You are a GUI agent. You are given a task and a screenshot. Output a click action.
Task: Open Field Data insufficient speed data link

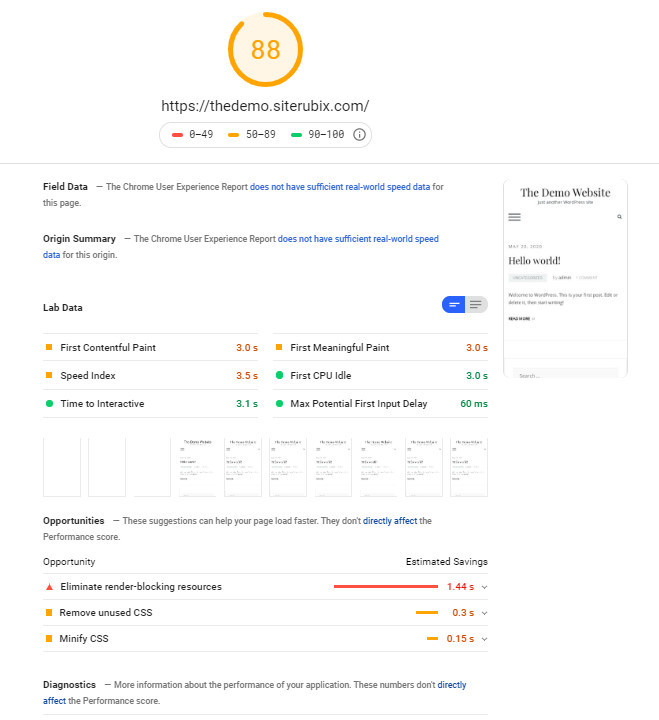tap(340, 187)
